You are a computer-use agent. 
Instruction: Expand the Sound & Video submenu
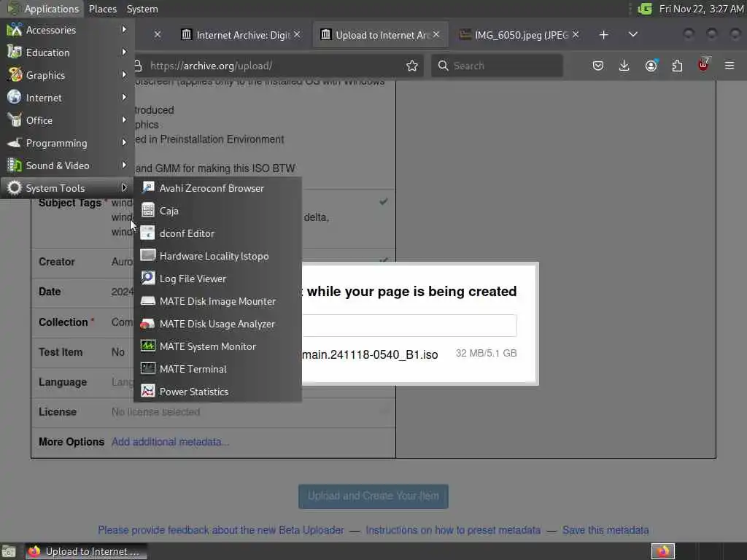[x=67, y=166]
